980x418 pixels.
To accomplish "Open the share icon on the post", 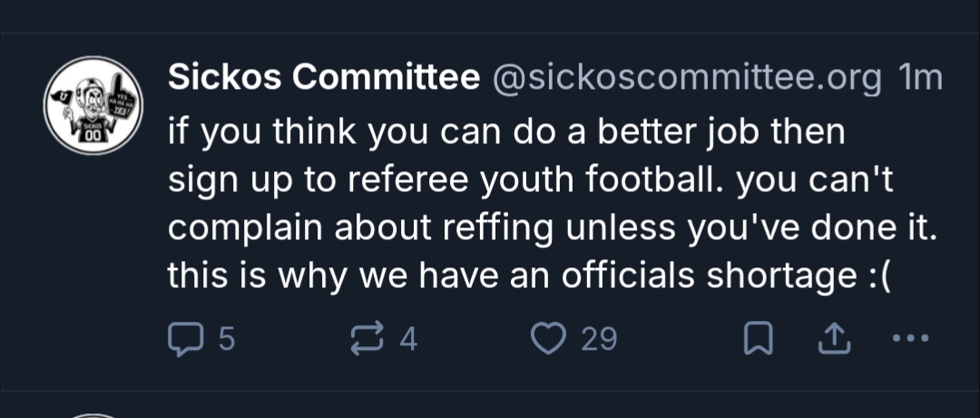I will click(829, 339).
